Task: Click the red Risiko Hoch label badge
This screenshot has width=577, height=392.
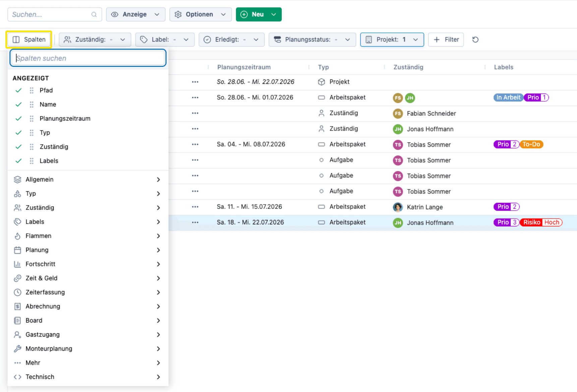Action: coord(541,222)
